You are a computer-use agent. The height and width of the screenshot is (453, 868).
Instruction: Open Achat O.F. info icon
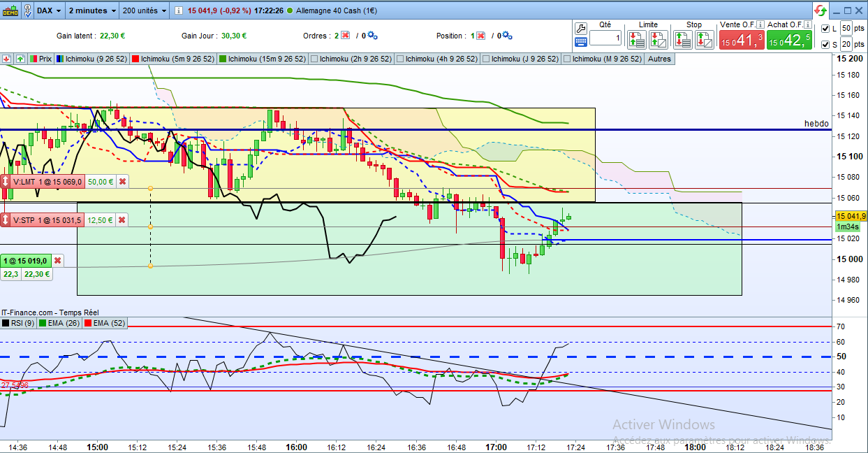808,24
